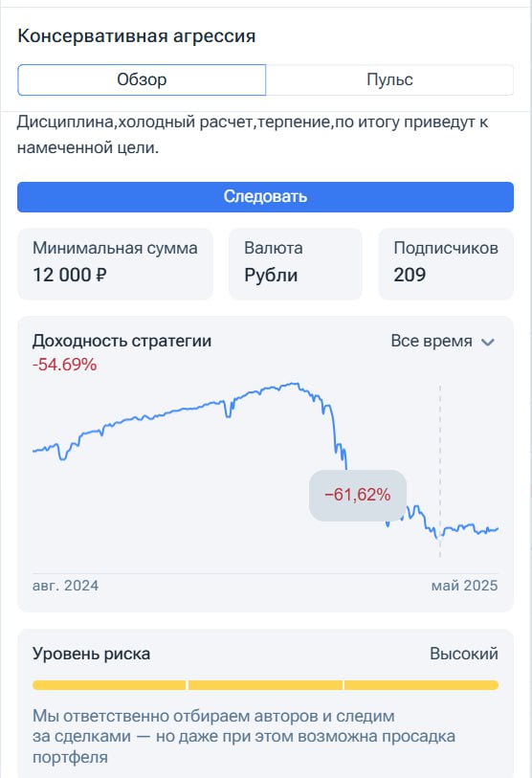Screen dimensions: 532x778
Task: Click the dashed vertical marker on chart
Action: (440, 472)
